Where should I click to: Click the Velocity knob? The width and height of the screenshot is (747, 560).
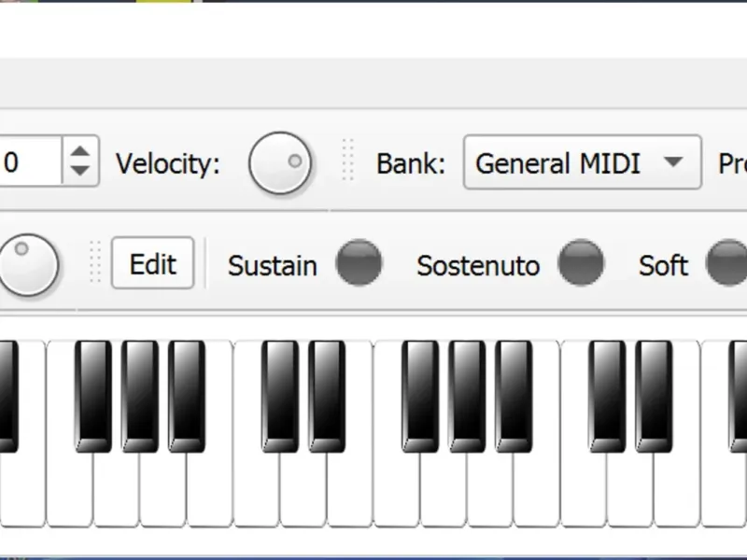(x=280, y=163)
